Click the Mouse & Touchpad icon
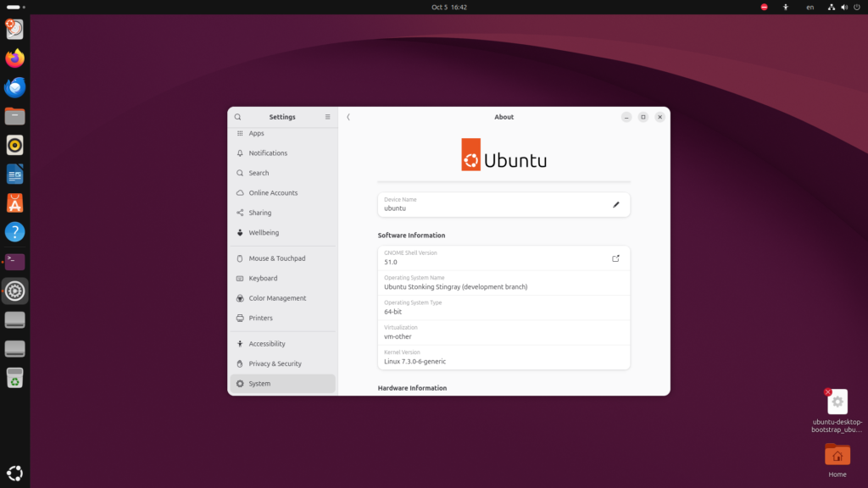Screen dimensions: 868x488 [240, 258]
